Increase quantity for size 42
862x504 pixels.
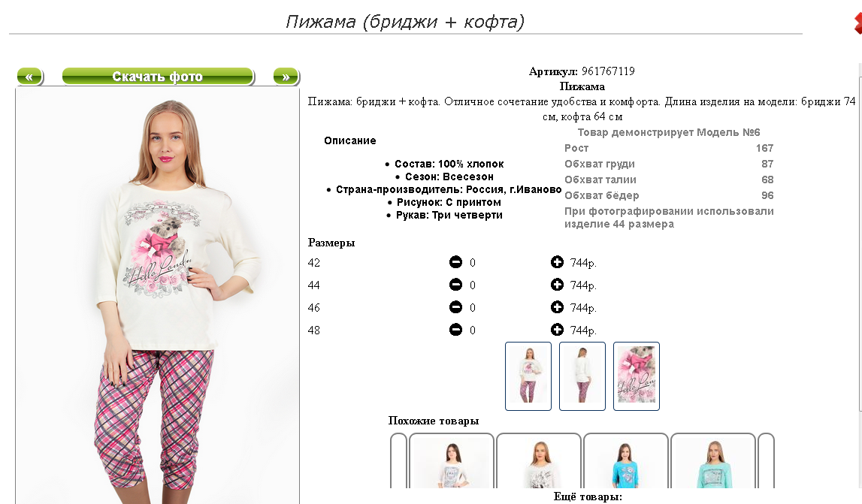point(557,262)
